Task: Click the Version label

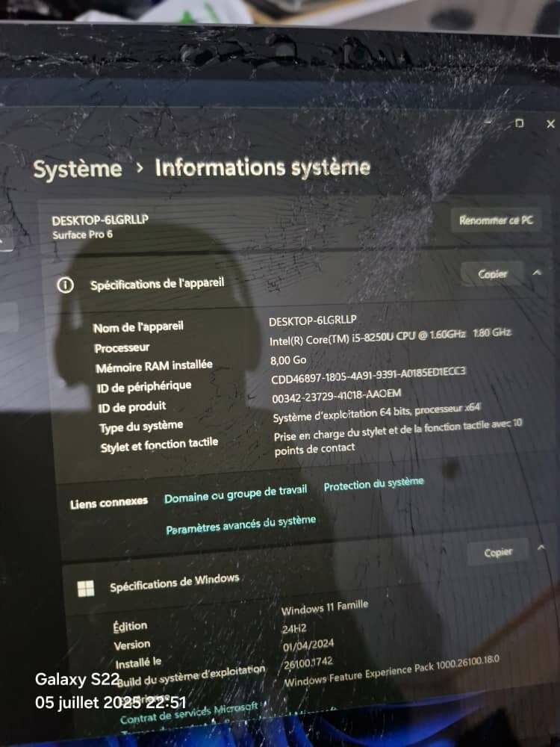Action: (132, 645)
